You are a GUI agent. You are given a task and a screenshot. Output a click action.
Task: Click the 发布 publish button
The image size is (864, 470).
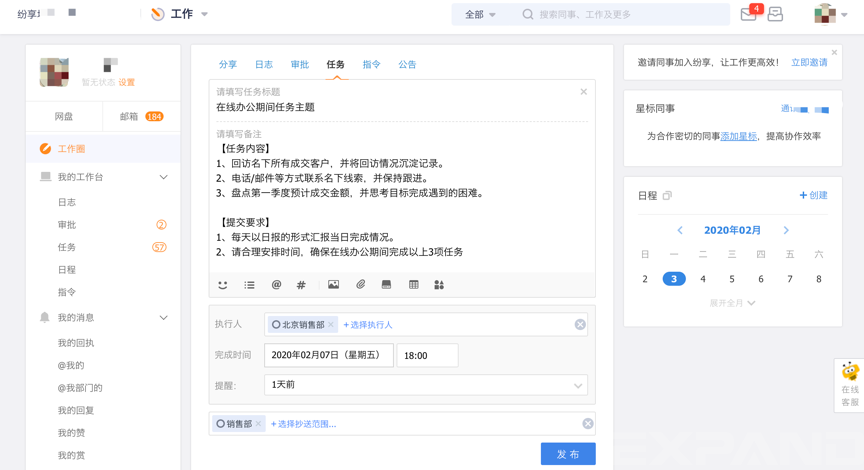coord(568,454)
